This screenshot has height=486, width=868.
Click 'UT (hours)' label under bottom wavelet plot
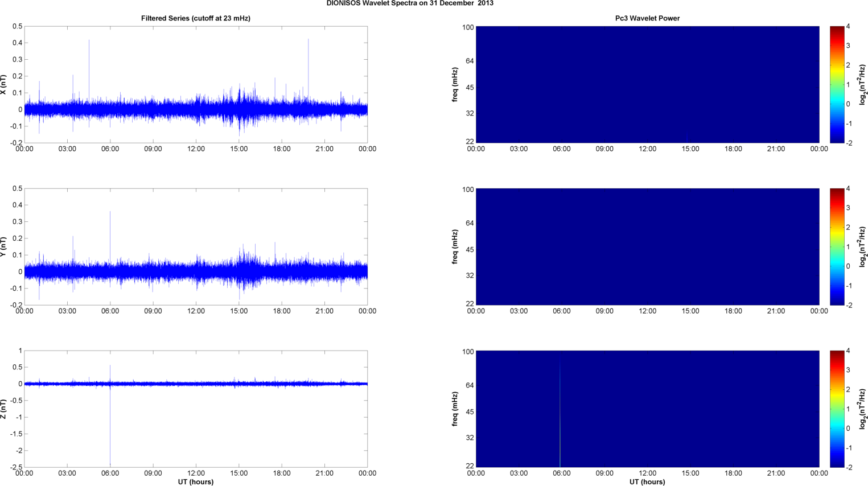(647, 482)
